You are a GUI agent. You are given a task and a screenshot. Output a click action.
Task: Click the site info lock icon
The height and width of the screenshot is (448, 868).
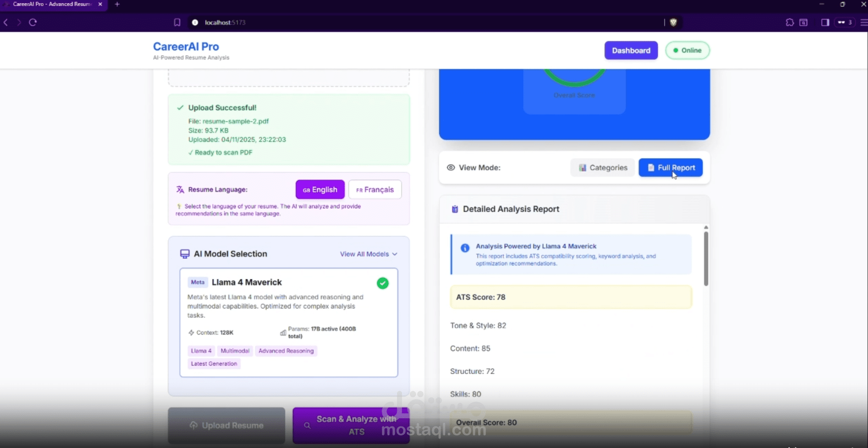195,22
